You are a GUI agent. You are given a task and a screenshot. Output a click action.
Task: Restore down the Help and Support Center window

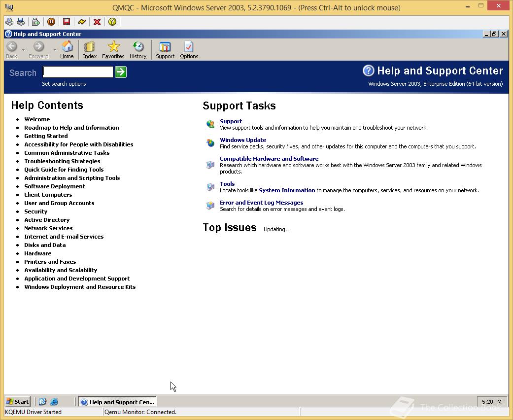pos(495,34)
